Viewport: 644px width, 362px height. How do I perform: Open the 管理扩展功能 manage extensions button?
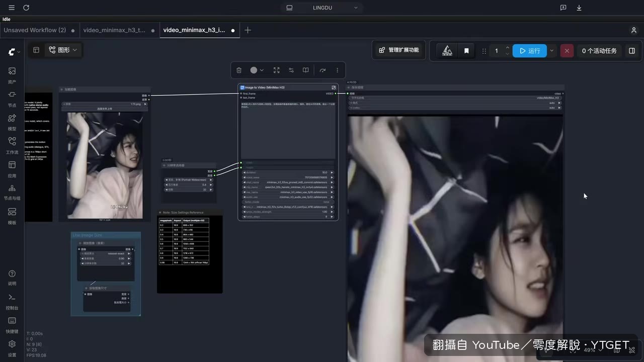point(399,50)
